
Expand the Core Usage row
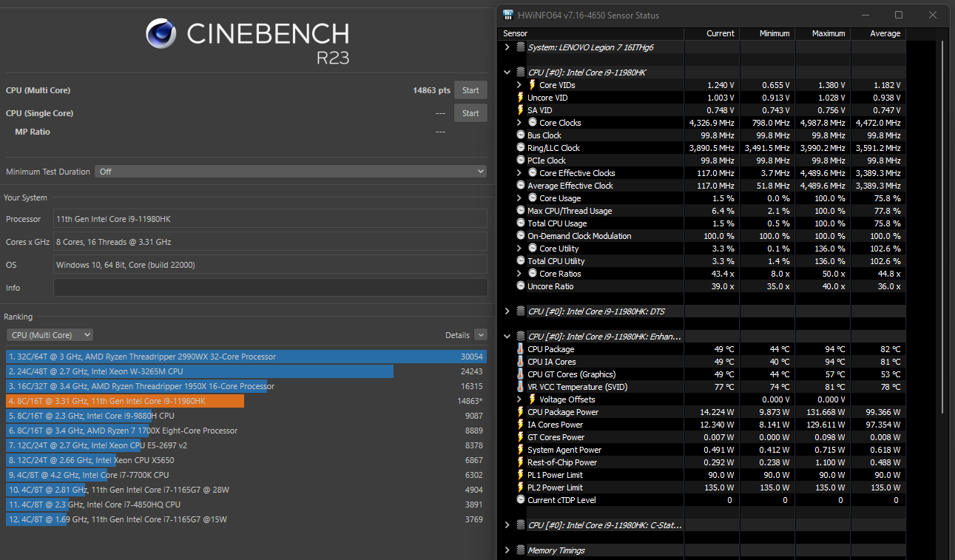519,198
